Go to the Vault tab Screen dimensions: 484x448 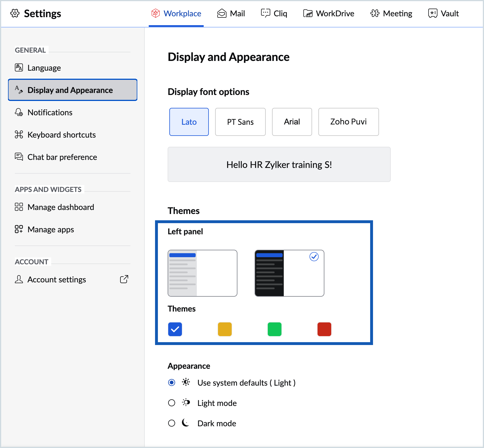(x=443, y=13)
